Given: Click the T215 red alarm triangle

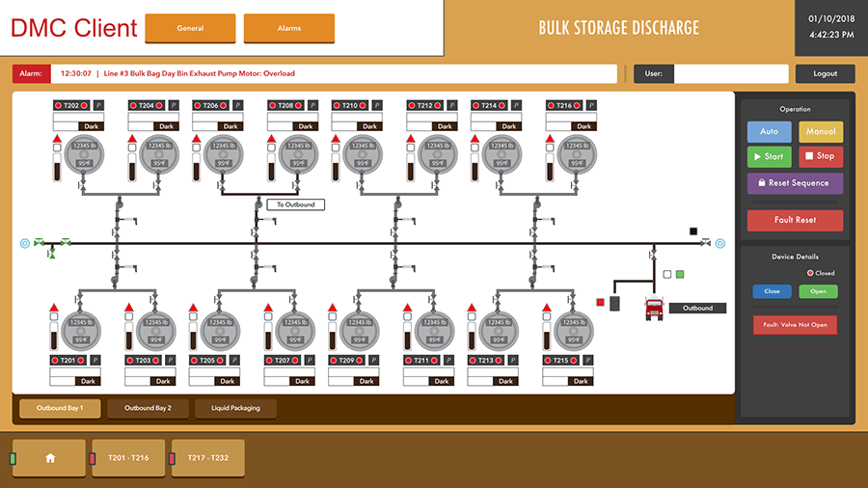Looking at the screenshot, I should (547, 308).
